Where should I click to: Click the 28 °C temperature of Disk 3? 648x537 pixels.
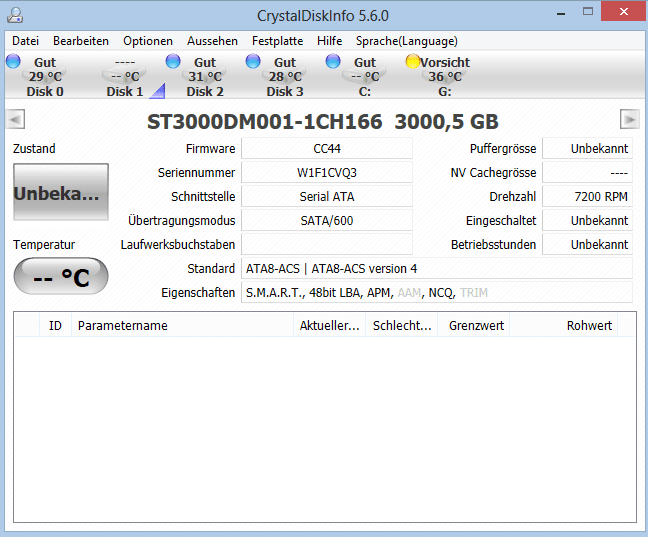[x=285, y=76]
